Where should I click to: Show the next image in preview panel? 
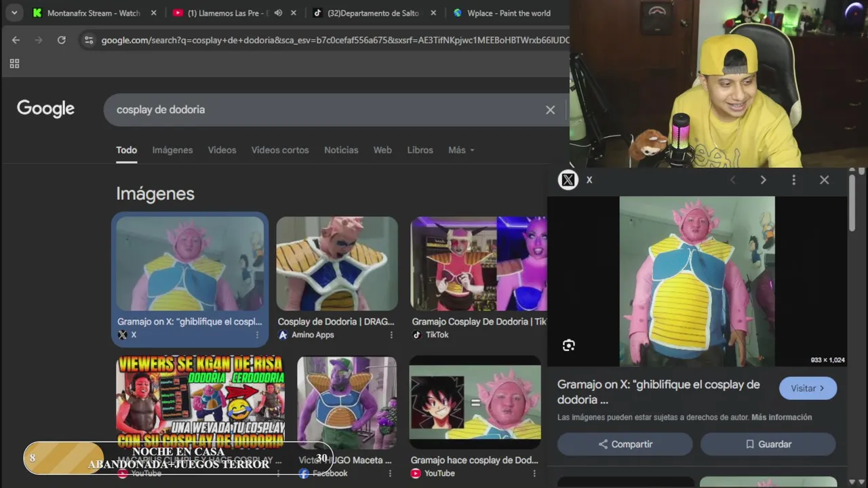click(763, 180)
